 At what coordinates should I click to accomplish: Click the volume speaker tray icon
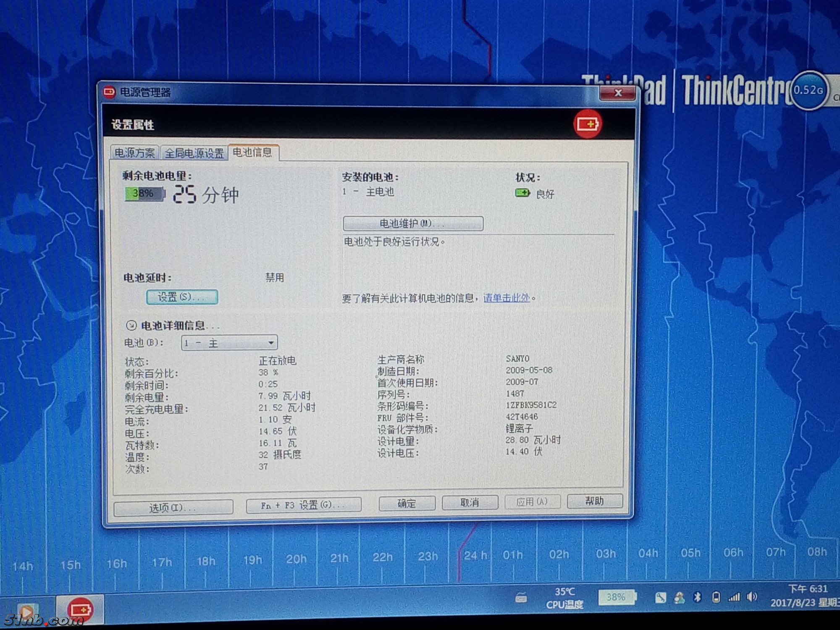[x=752, y=597]
